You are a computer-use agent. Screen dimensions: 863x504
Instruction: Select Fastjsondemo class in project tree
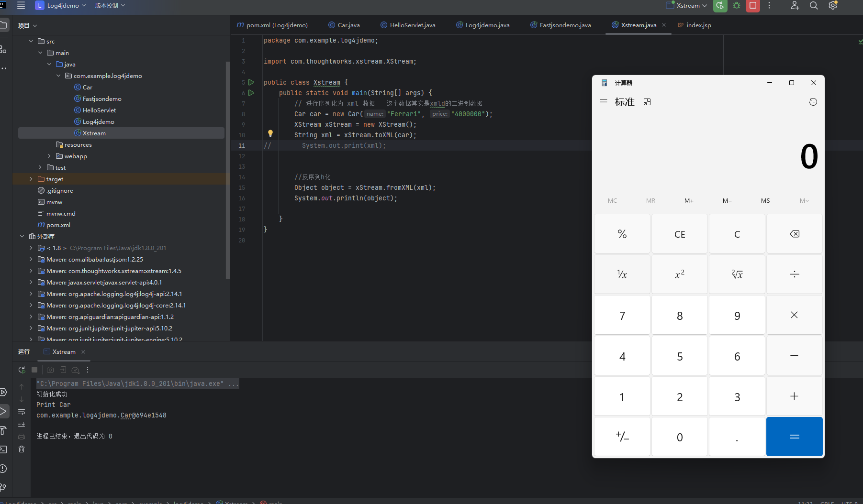tap(102, 99)
